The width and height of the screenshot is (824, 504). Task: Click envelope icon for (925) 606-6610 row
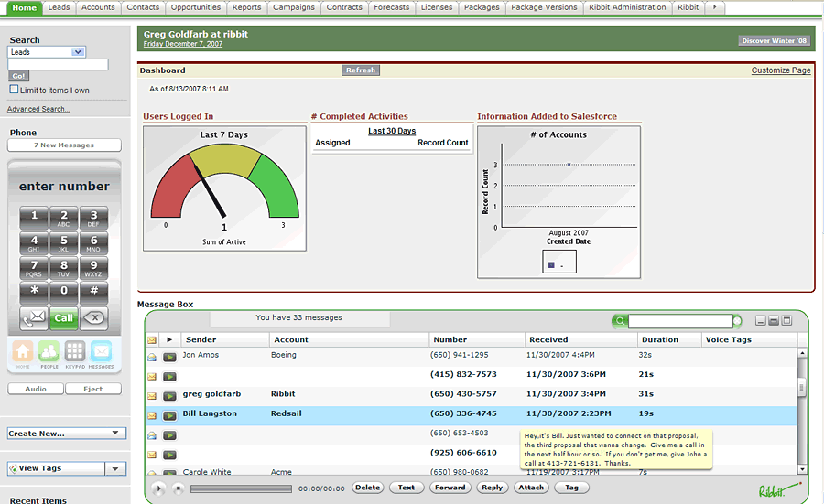152,455
